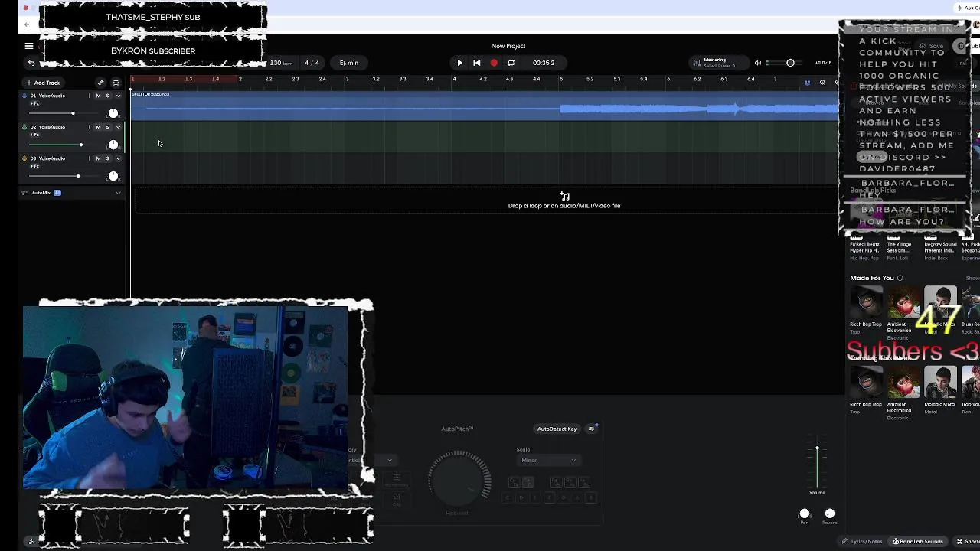Mute track 02 Voice/Audio
The height and width of the screenshot is (551, 980).
[98, 127]
